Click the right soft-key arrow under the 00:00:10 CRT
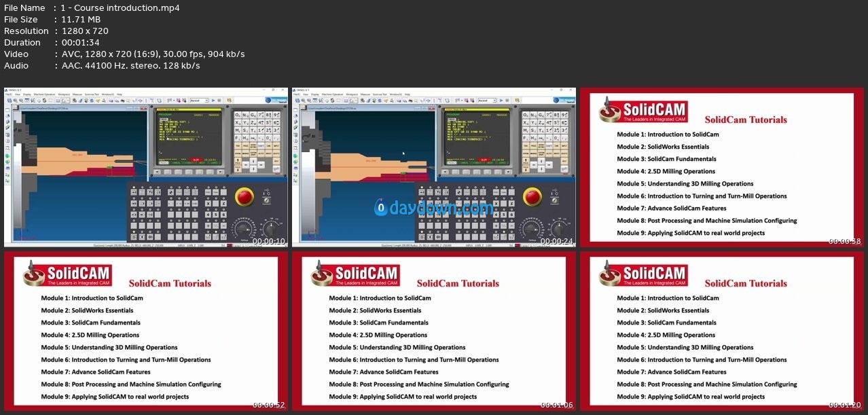 pyautogui.click(x=220, y=172)
